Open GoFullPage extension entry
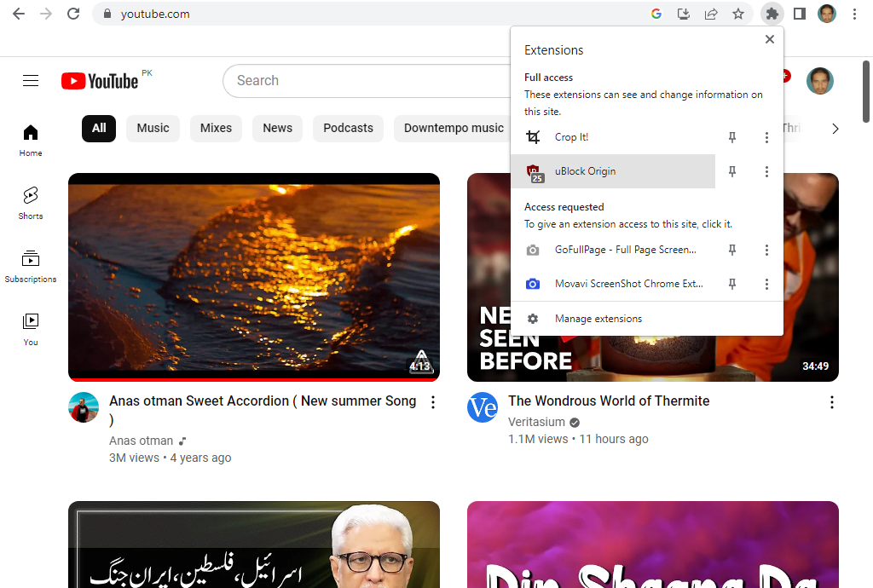 pyautogui.click(x=612, y=251)
